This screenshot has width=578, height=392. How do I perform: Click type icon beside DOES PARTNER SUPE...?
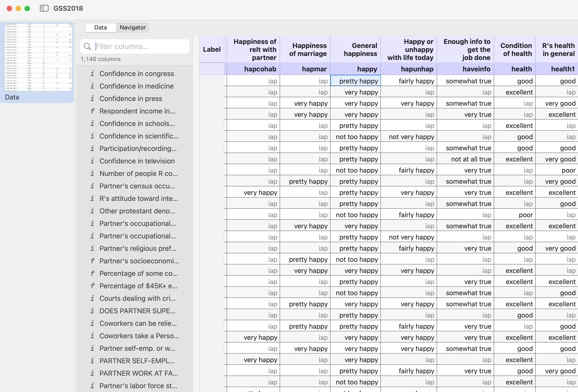point(92,311)
